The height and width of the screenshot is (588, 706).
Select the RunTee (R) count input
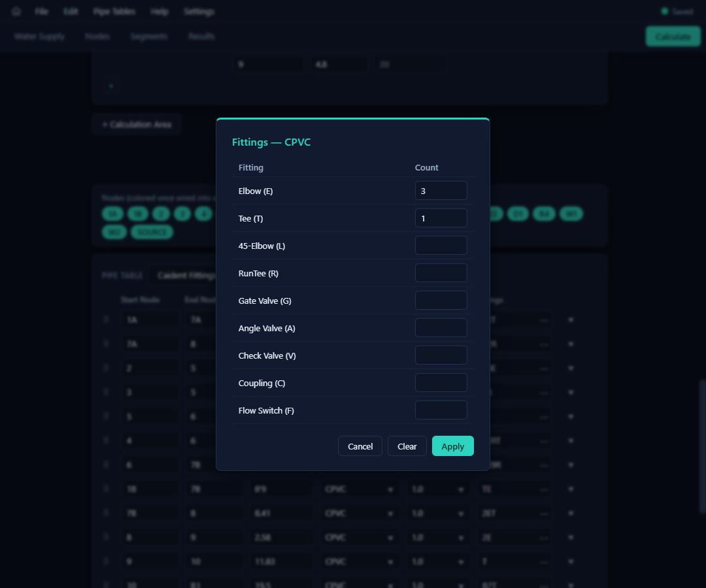pos(441,272)
